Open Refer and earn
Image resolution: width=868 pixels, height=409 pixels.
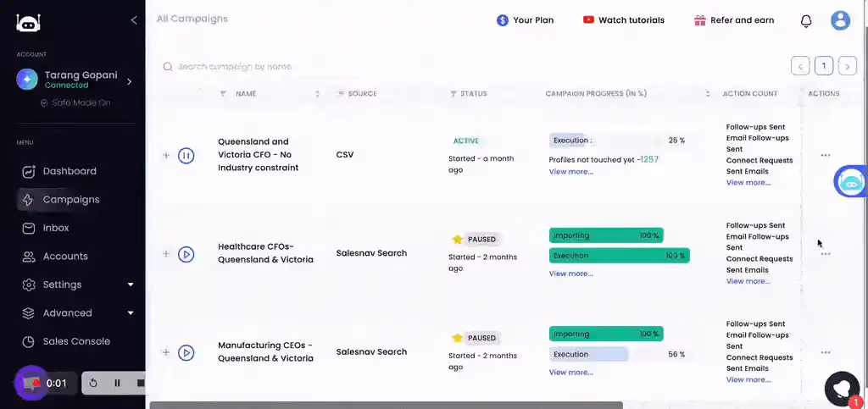click(x=734, y=20)
